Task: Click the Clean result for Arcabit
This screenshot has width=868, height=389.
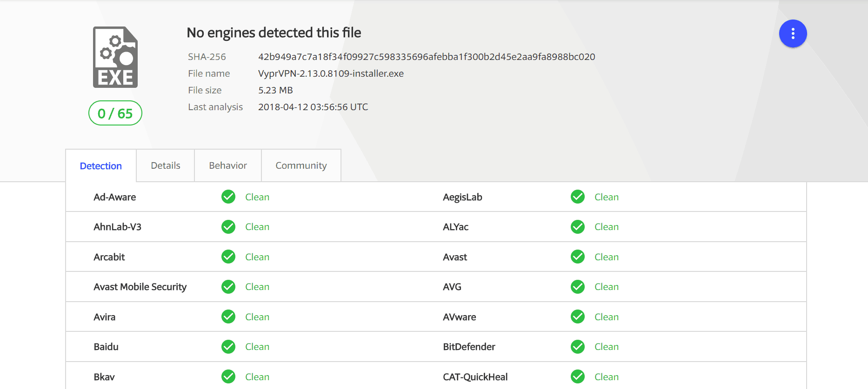Action: (257, 257)
